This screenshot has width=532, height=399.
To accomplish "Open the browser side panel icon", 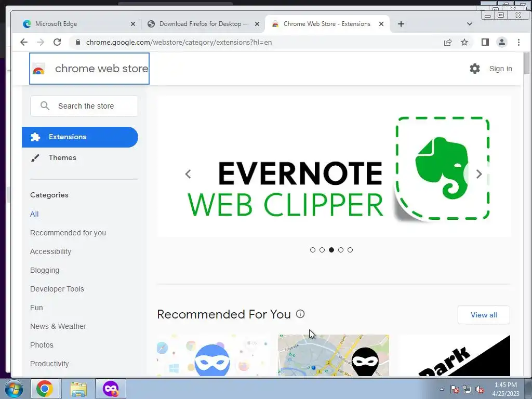I will point(485,42).
